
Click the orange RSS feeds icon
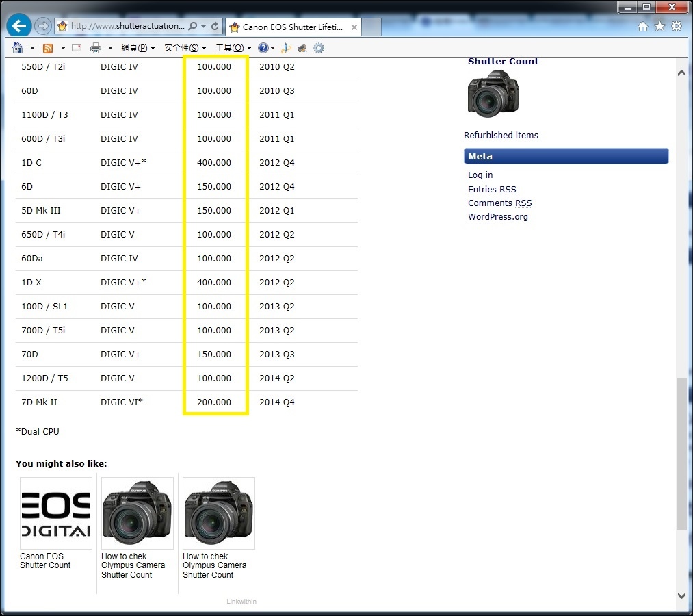[x=48, y=48]
